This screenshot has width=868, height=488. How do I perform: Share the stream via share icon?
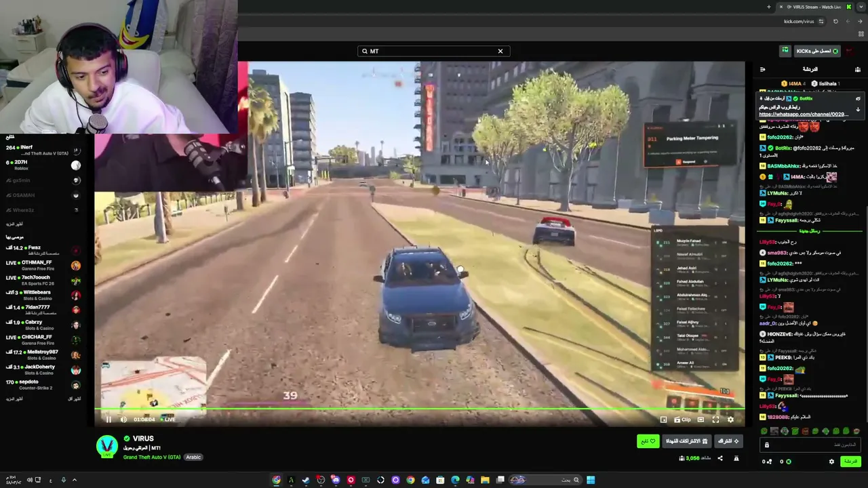(720, 458)
